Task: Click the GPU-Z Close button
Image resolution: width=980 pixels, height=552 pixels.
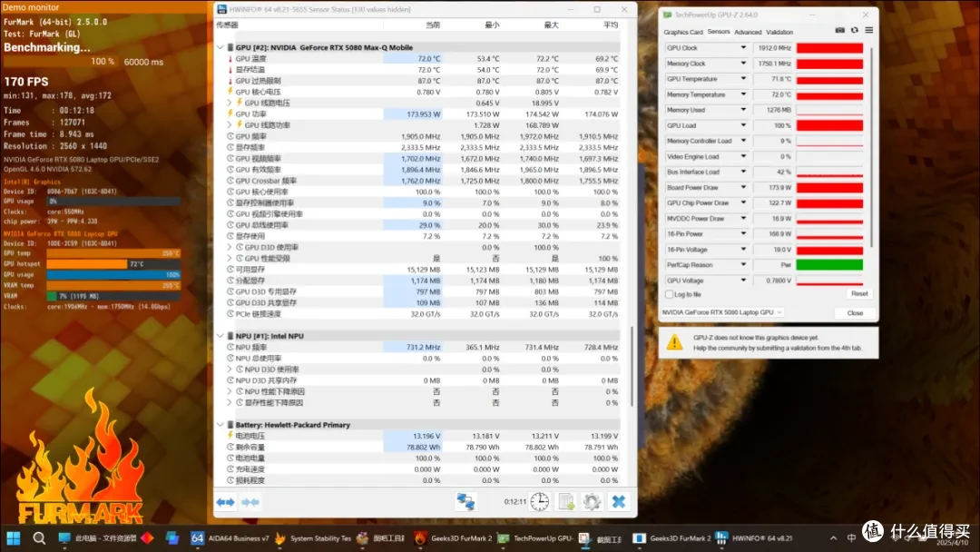Action: [x=855, y=312]
